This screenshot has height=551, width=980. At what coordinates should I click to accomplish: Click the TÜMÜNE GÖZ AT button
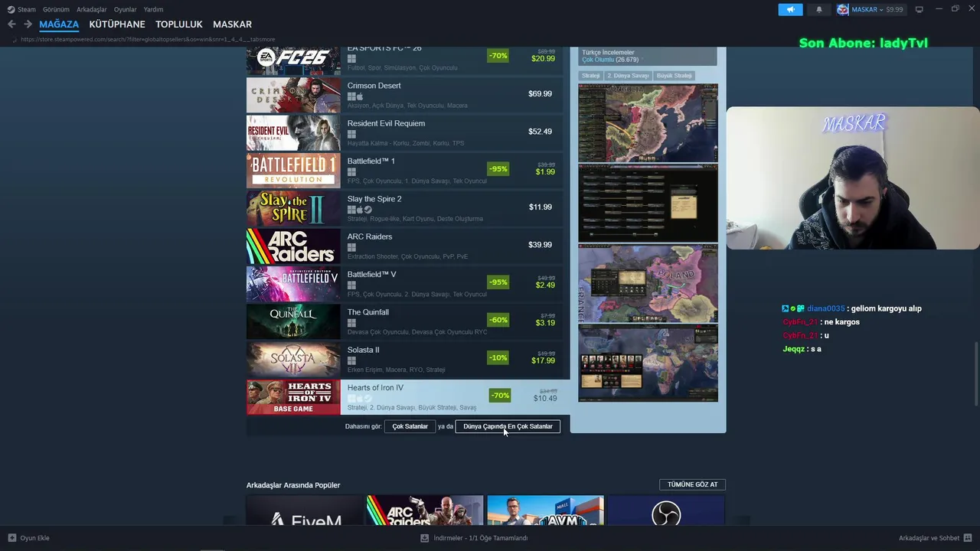coord(692,484)
